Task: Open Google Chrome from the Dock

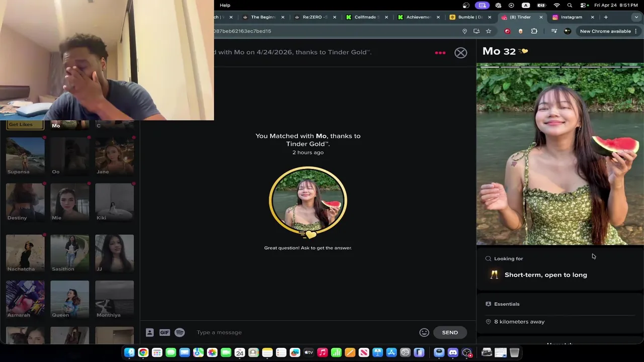Action: (x=143, y=353)
